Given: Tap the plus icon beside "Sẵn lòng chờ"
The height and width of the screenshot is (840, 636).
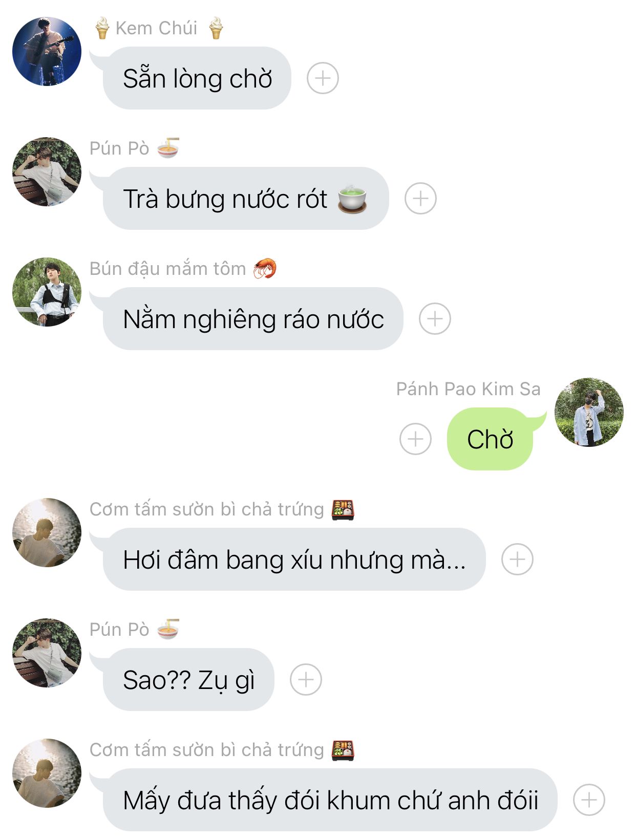Looking at the screenshot, I should tap(323, 78).
